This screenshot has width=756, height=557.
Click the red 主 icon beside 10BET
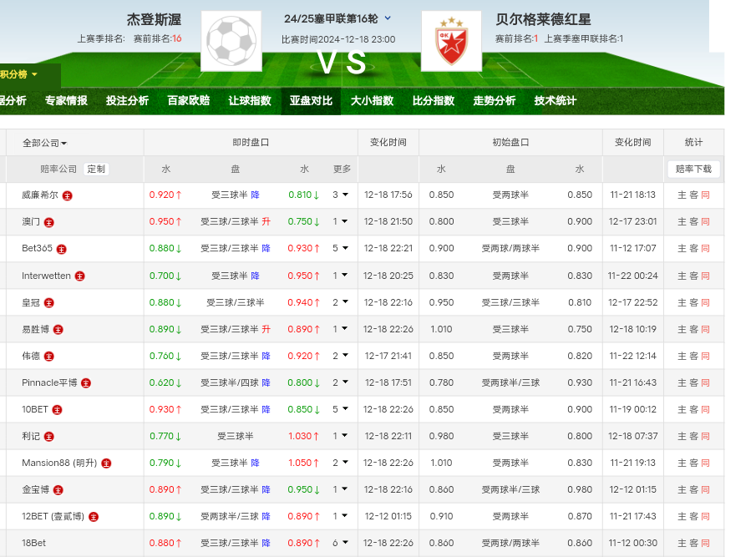pos(57,409)
